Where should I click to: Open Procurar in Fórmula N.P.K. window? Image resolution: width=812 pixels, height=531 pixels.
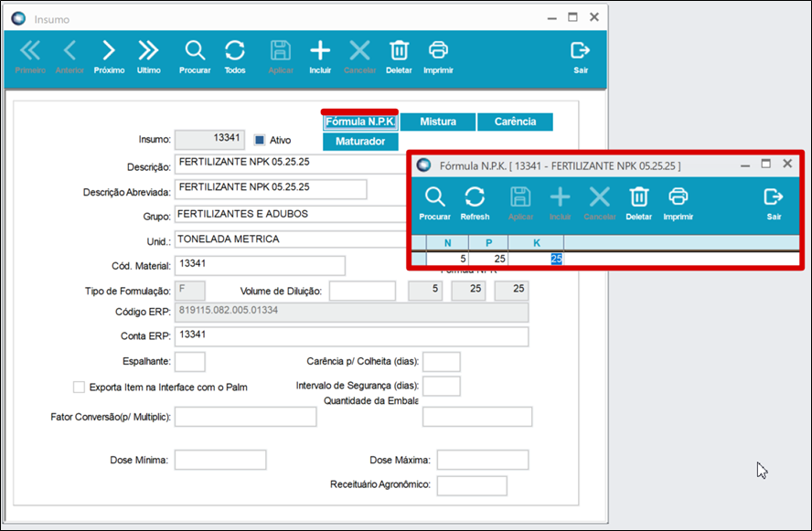[x=434, y=204]
